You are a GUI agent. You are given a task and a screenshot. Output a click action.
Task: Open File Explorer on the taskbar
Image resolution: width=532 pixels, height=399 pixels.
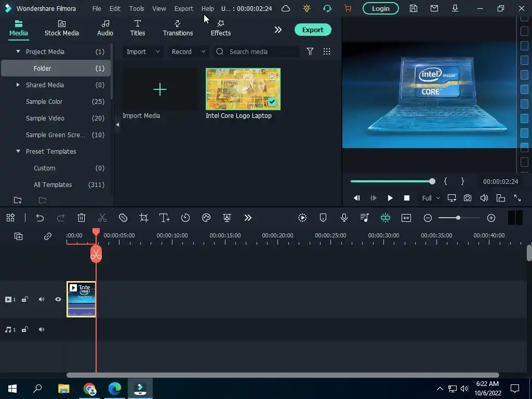click(63, 389)
